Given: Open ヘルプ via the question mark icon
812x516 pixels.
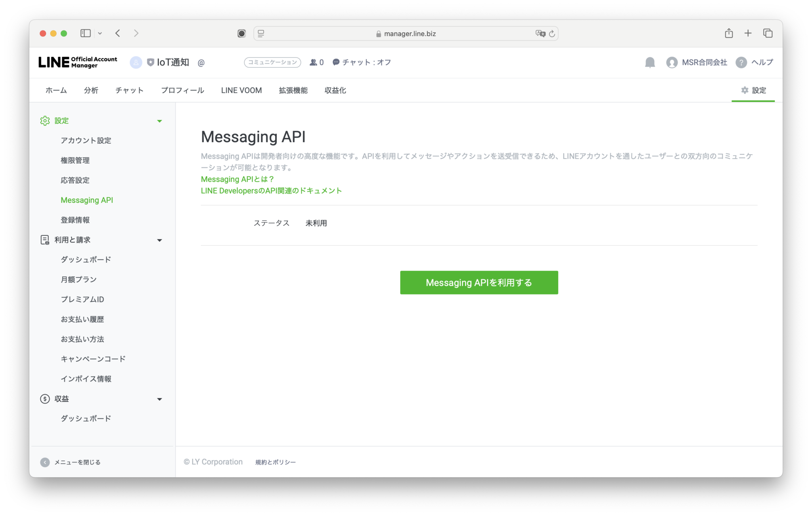Looking at the screenshot, I should [x=741, y=62].
